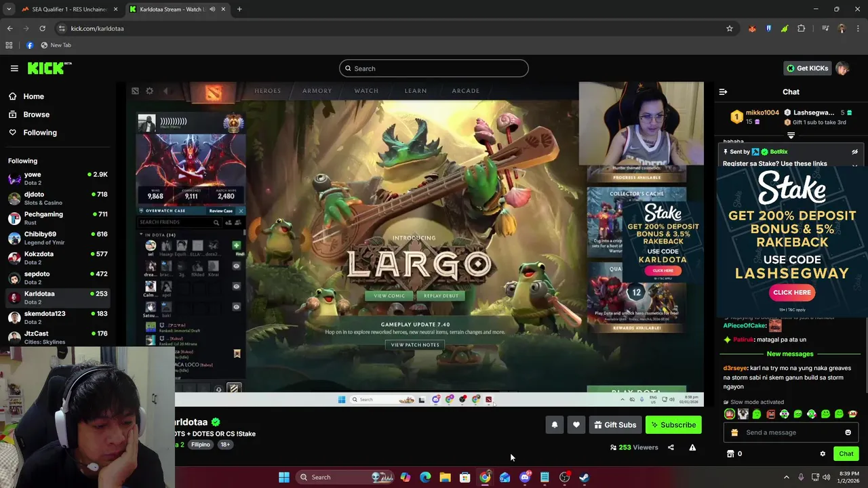Open File Explorer from taskbar
The width and height of the screenshot is (868, 488).
tap(445, 477)
